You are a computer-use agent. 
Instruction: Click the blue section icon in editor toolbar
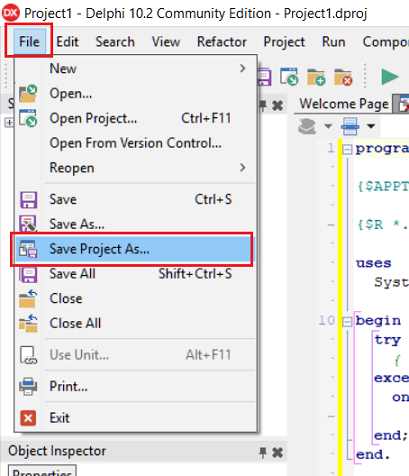(x=350, y=126)
